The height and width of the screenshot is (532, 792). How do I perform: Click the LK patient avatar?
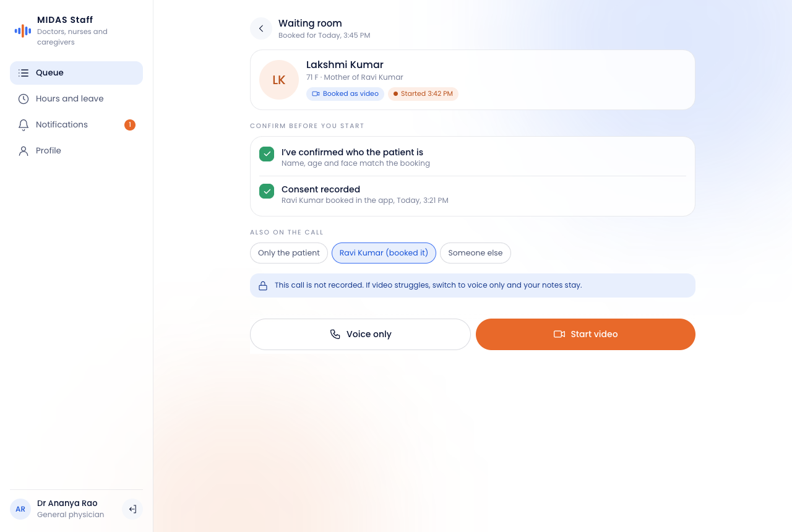pos(279,80)
